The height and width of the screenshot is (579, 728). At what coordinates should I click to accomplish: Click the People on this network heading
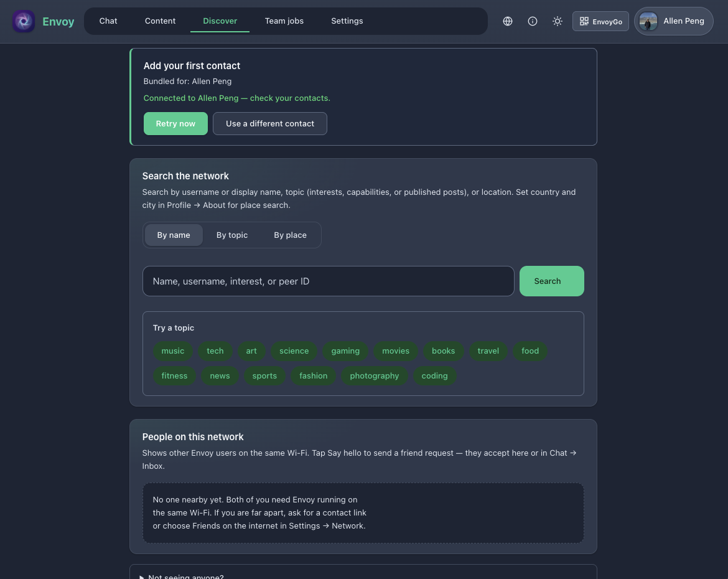tap(193, 437)
